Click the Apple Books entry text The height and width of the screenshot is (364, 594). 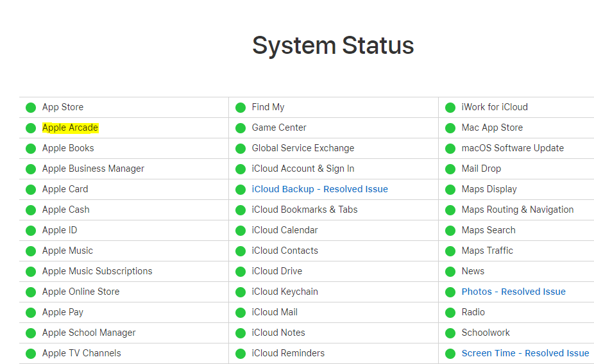[68, 148]
